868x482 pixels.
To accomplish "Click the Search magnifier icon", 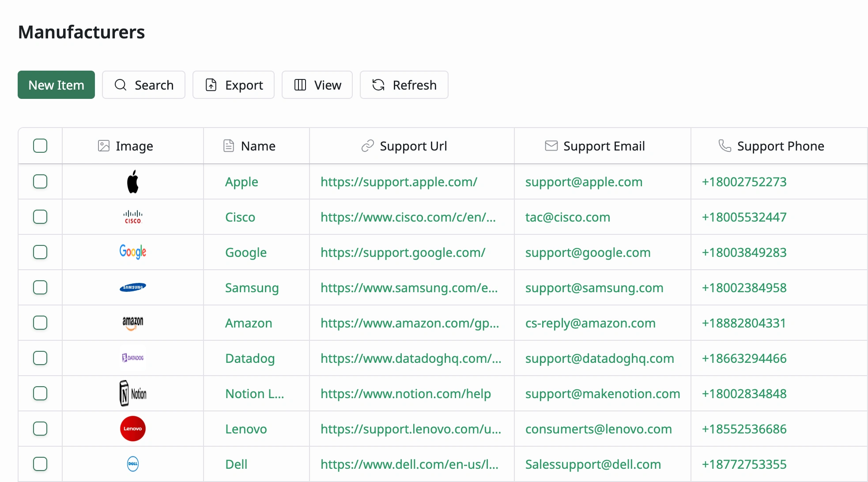I will [121, 85].
